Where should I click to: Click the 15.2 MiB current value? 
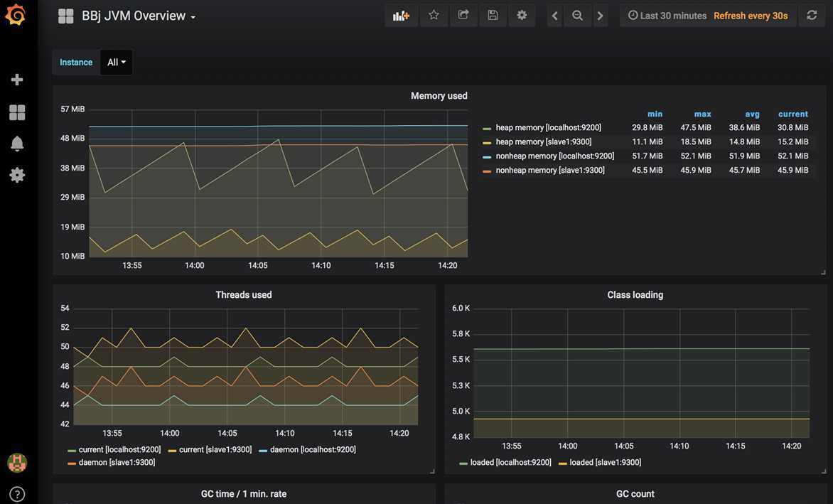click(x=792, y=141)
